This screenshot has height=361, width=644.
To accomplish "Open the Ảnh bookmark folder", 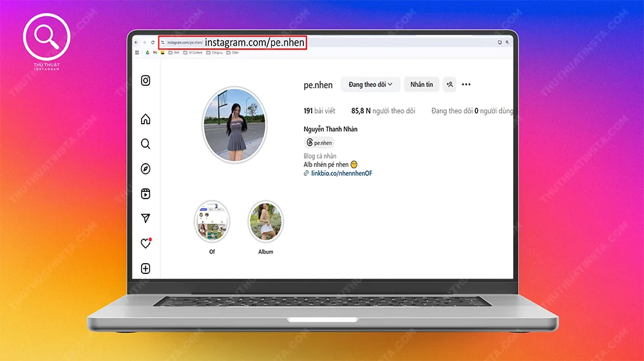I will coord(174,53).
